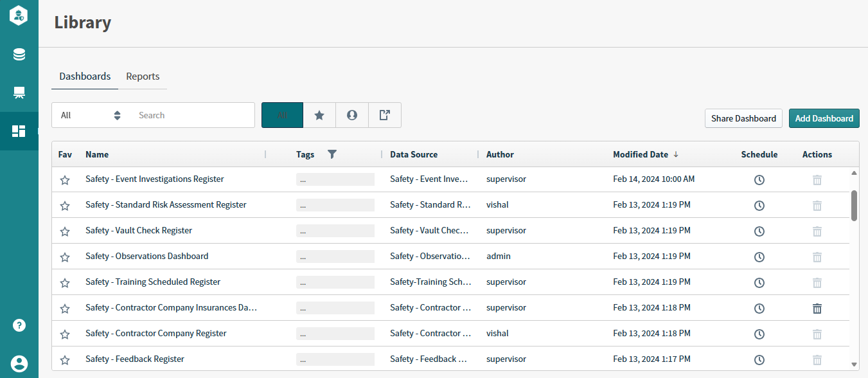Favorite Safety - Vault Check Register

[65, 231]
